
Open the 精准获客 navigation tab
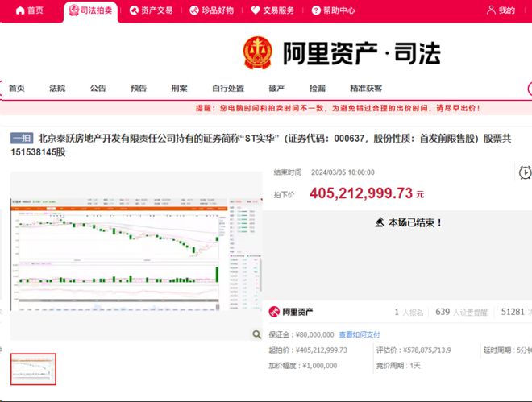point(366,89)
